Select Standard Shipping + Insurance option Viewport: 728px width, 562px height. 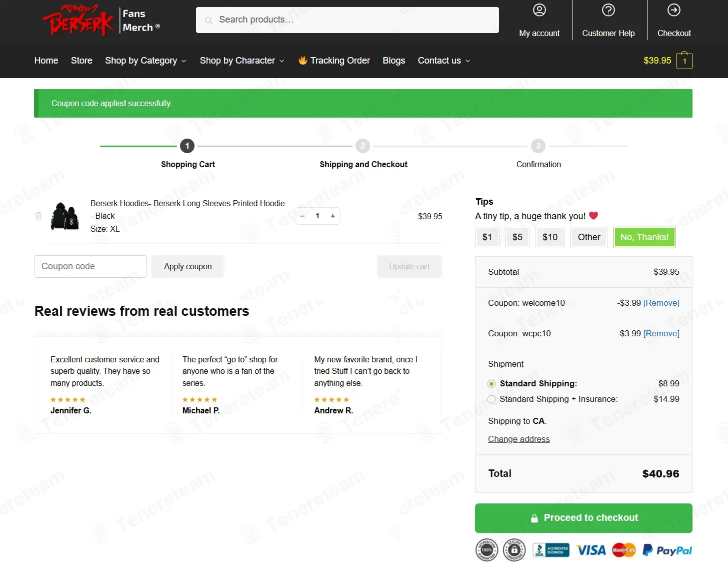491,399
